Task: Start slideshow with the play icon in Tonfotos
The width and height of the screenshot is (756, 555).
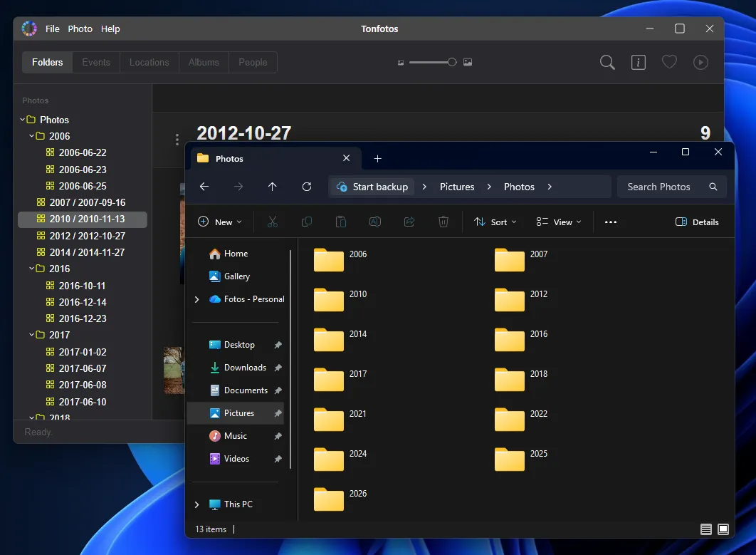Action: (700, 62)
